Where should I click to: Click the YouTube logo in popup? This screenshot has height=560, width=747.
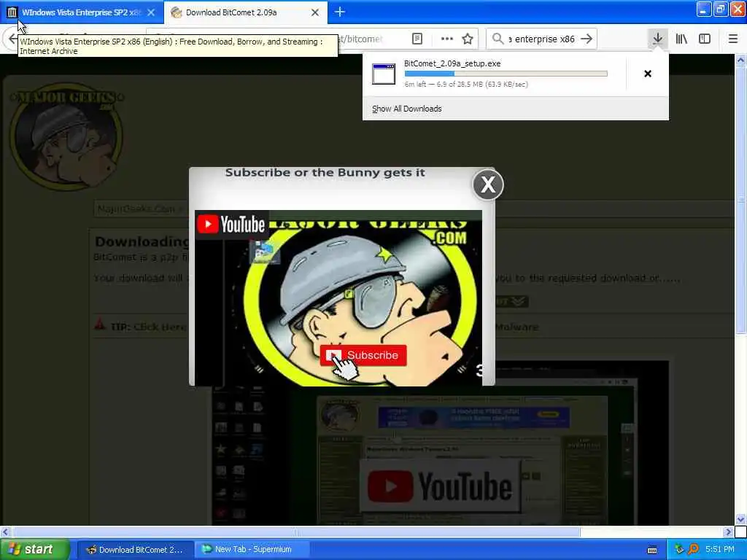(231, 225)
